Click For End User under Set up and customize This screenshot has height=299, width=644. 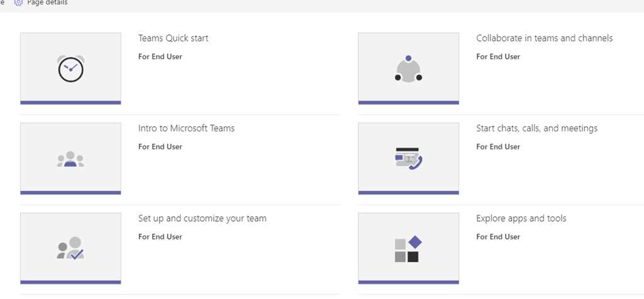point(160,237)
